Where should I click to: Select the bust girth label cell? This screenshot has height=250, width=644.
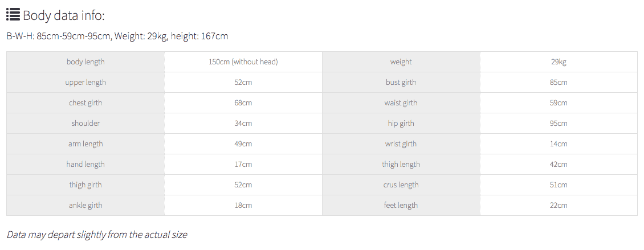[401, 82]
